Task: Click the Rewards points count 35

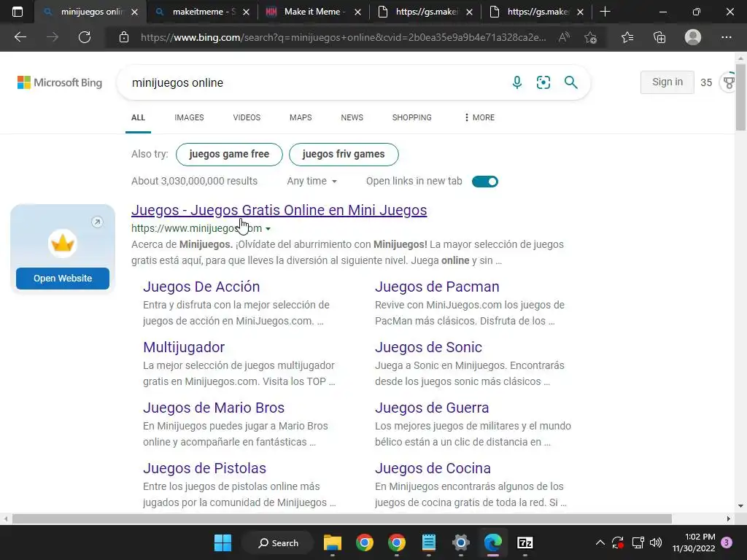Action: pyautogui.click(x=706, y=82)
